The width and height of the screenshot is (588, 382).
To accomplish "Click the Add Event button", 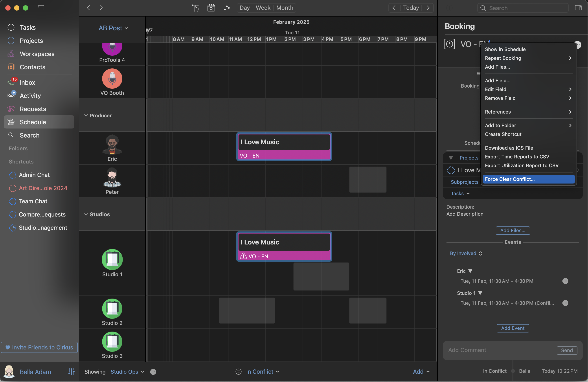I will (x=513, y=328).
